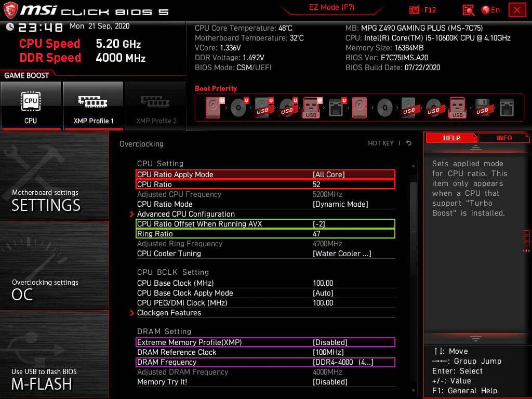Open DRAM Frequency [DDR4-4000] option
Viewport: 532px width, 399px height.
point(265,362)
